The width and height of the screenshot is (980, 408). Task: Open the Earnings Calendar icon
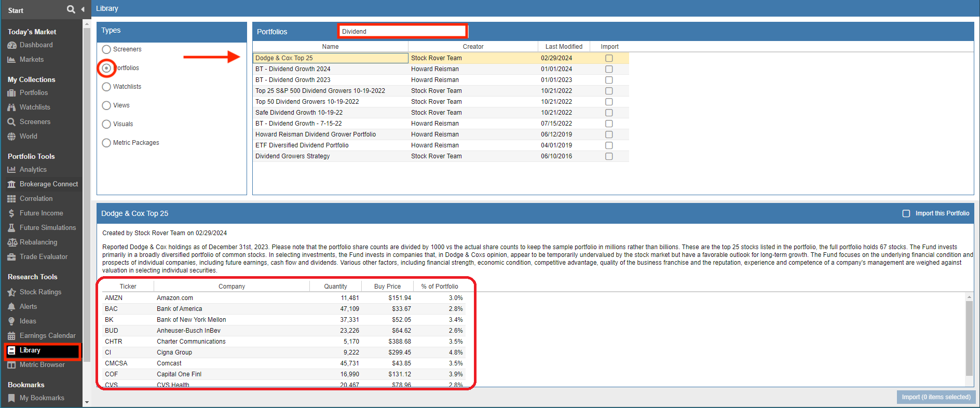[11, 336]
